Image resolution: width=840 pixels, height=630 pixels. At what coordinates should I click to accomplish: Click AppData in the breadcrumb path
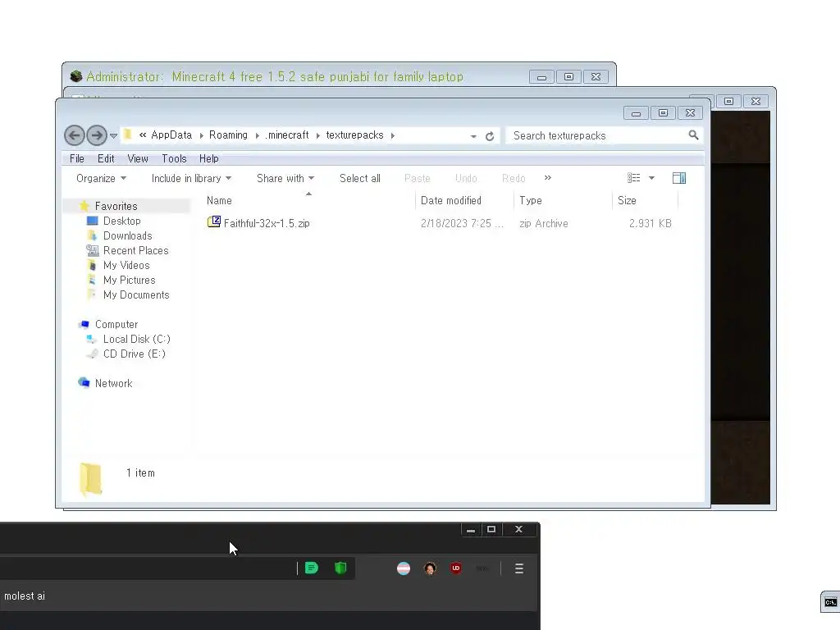click(x=171, y=135)
